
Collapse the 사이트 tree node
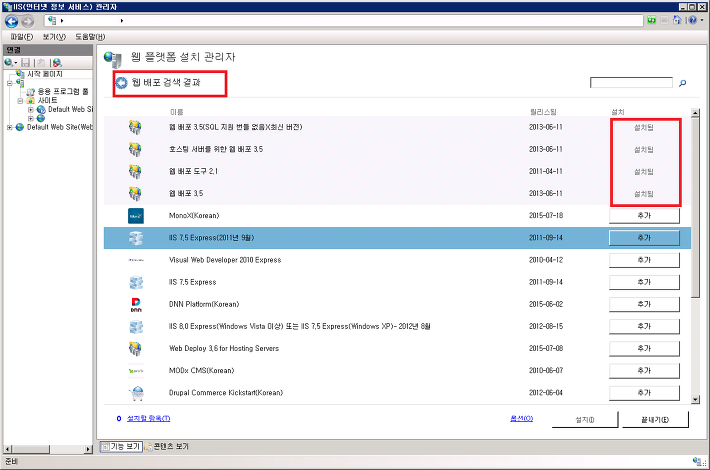click(x=20, y=101)
